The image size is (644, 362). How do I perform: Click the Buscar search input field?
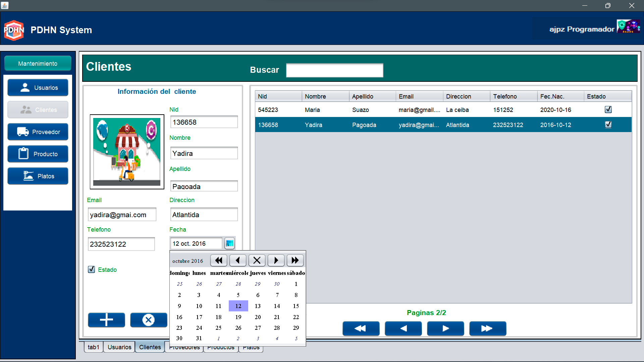tap(334, 70)
